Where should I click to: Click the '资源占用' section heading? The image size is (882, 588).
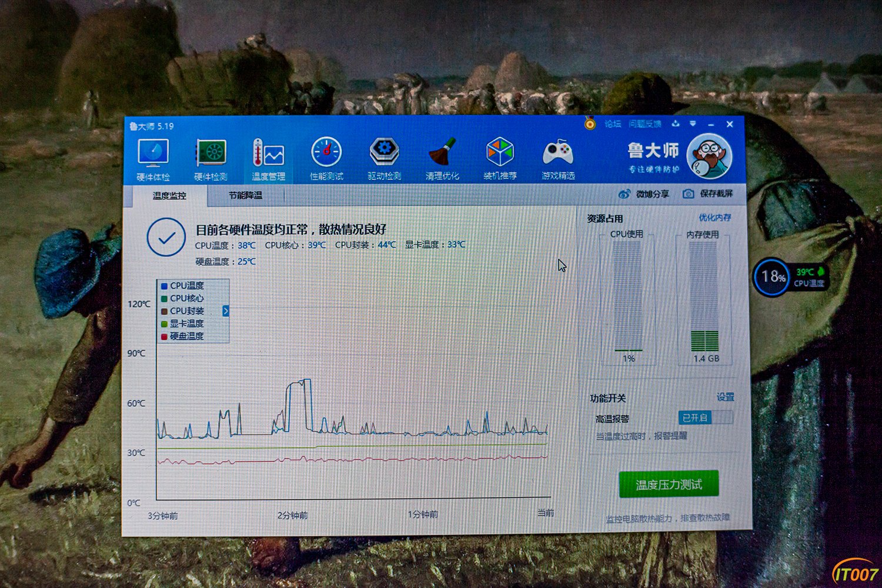tap(604, 219)
